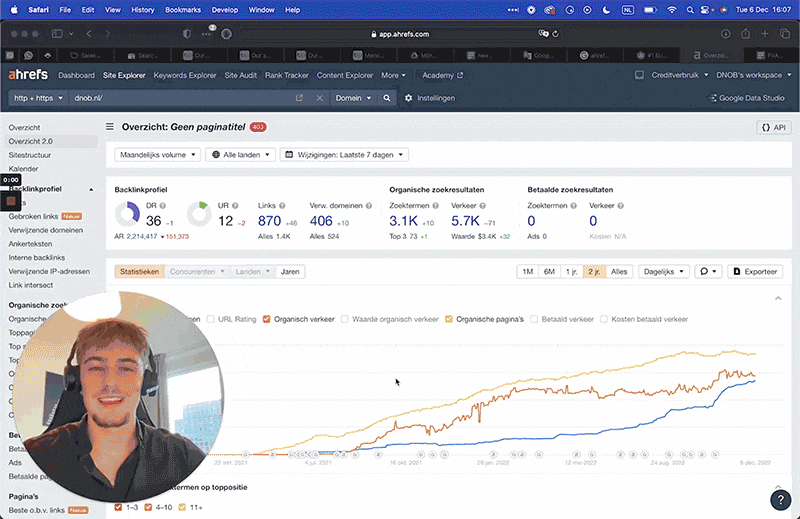Open the Dashboard nav item
The width and height of the screenshot is (800, 519).
(77, 75)
